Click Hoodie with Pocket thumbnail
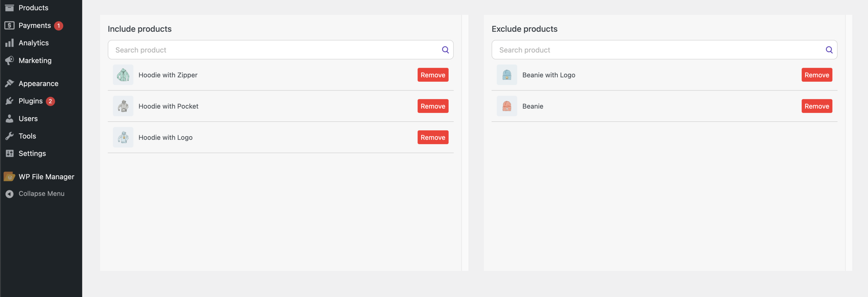 pyautogui.click(x=123, y=106)
